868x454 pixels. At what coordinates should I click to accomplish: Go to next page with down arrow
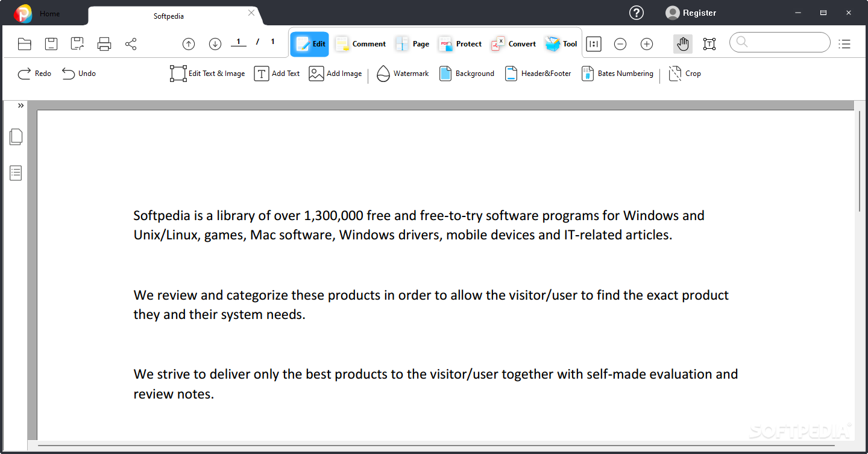215,44
